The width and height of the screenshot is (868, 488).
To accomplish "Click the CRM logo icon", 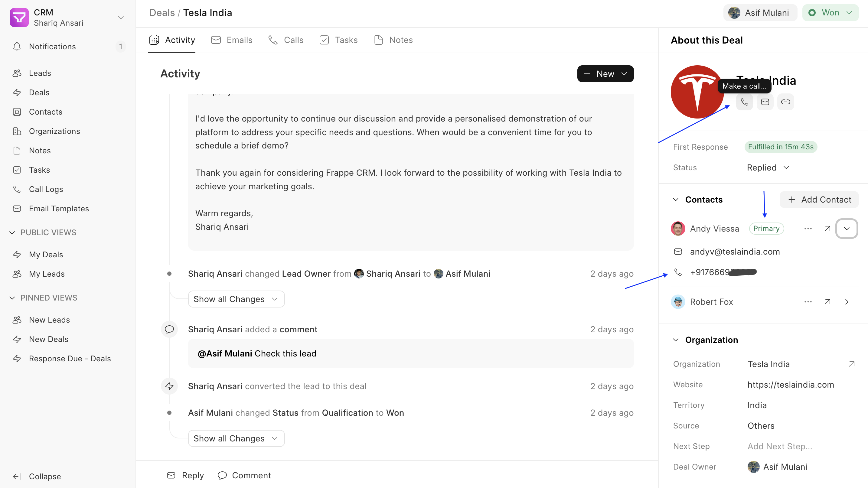I will click(19, 18).
